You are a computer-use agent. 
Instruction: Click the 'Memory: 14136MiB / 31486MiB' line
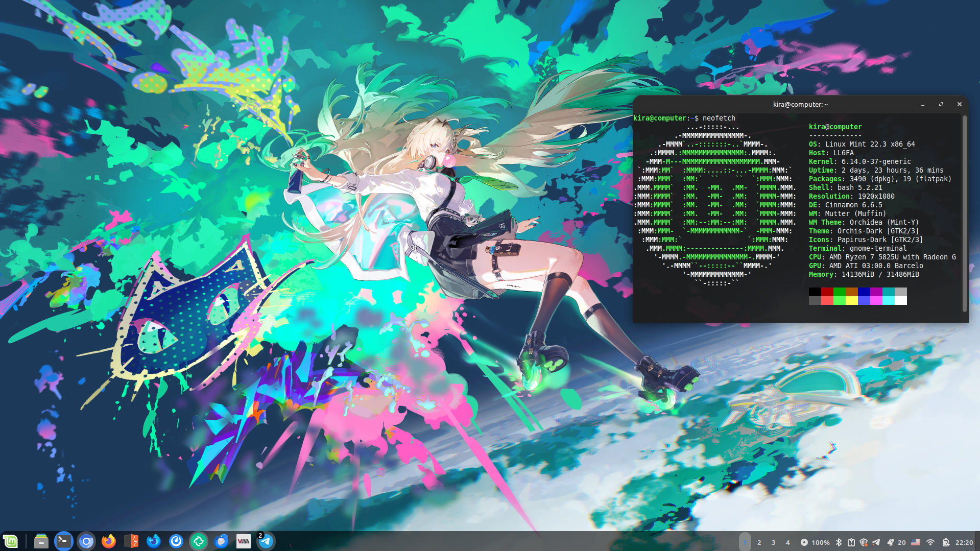(864, 274)
